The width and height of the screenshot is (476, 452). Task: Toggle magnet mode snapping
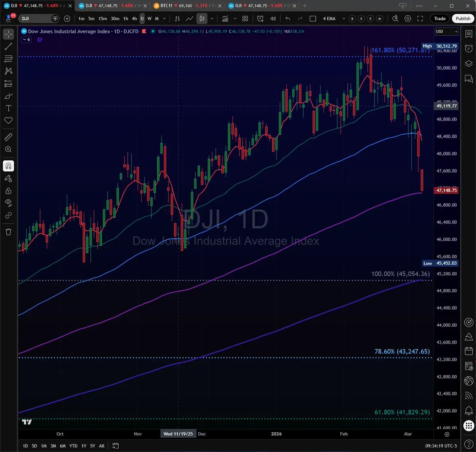click(x=8, y=166)
